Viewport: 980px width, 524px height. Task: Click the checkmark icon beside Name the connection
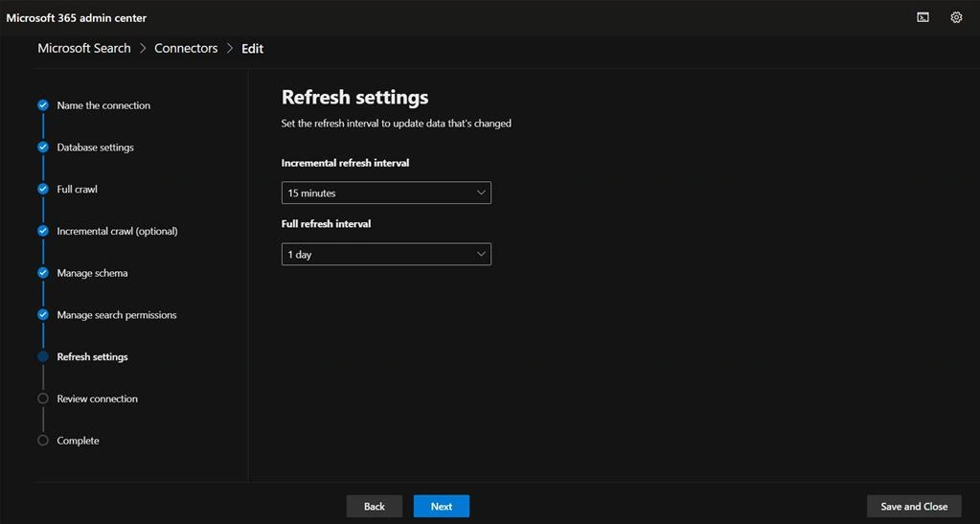[x=43, y=105]
